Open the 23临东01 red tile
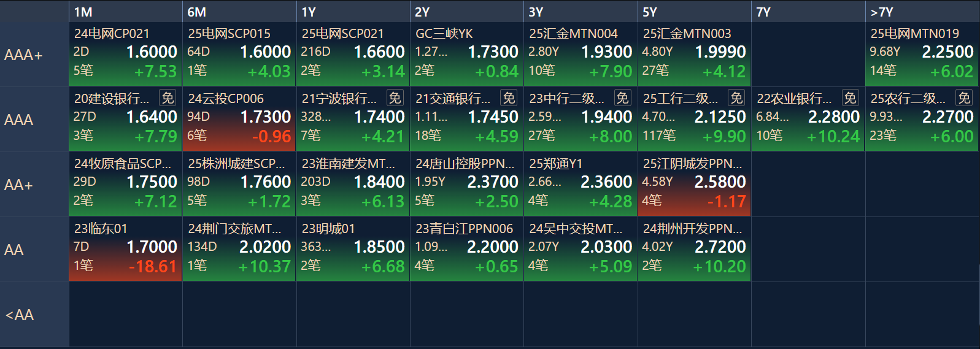Image resolution: width=980 pixels, height=349 pixels. pyautogui.click(x=125, y=249)
